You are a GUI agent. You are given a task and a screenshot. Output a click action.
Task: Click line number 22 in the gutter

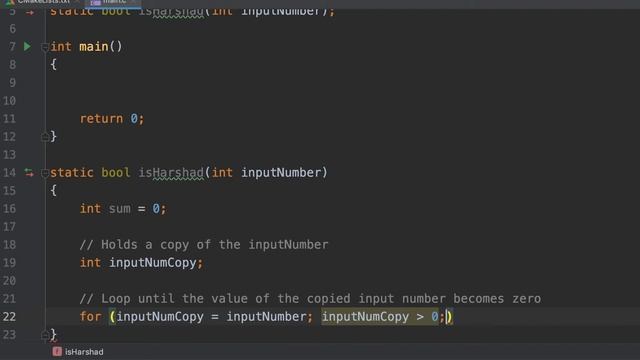(9, 317)
